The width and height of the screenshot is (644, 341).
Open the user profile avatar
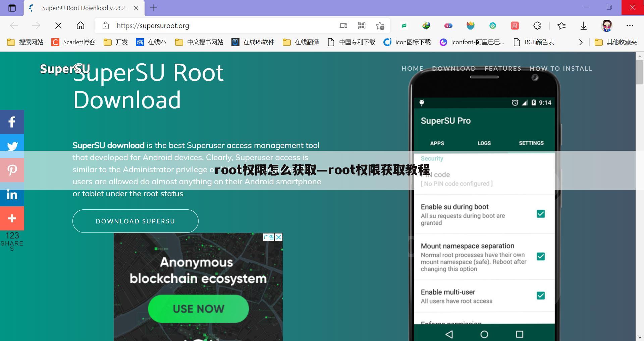pyautogui.click(x=607, y=25)
